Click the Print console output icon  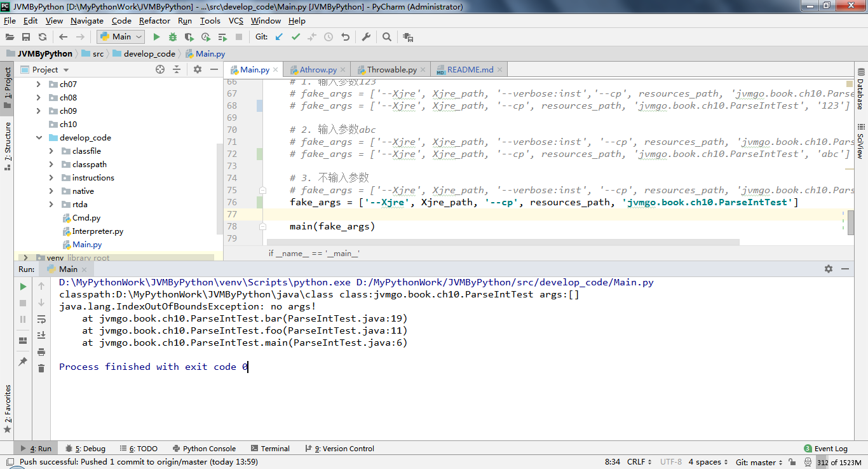(x=41, y=352)
